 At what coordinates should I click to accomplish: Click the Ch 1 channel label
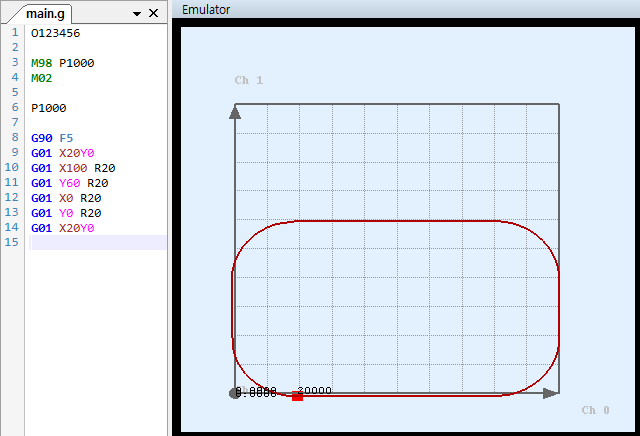coord(249,80)
